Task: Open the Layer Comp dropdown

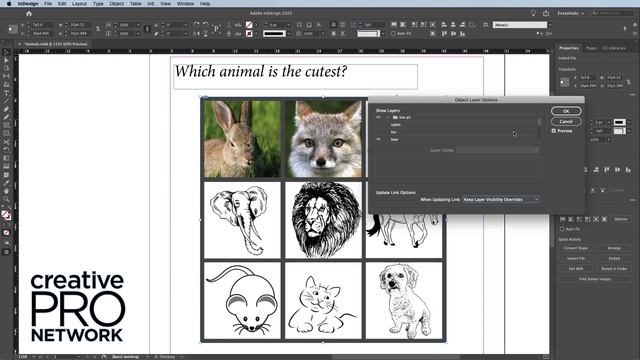Action: click(498, 150)
